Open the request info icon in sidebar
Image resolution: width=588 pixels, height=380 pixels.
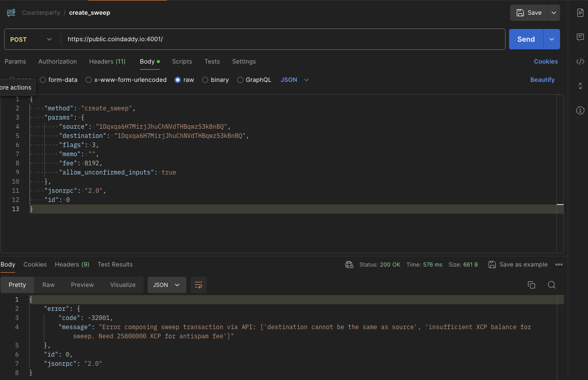pos(580,110)
